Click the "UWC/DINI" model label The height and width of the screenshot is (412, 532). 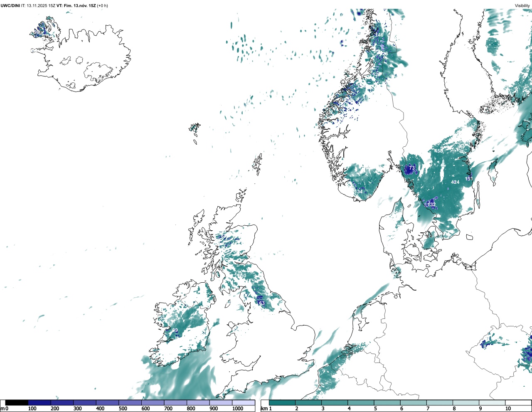tap(10, 5)
